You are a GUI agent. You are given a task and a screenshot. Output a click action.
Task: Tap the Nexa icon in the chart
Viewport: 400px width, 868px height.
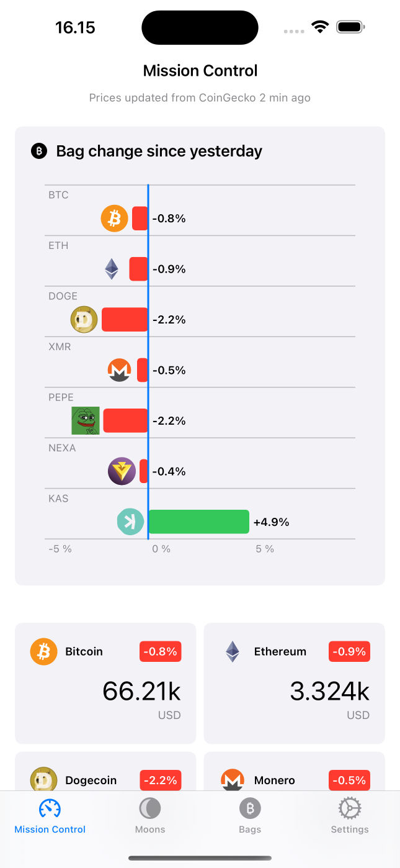tap(122, 471)
